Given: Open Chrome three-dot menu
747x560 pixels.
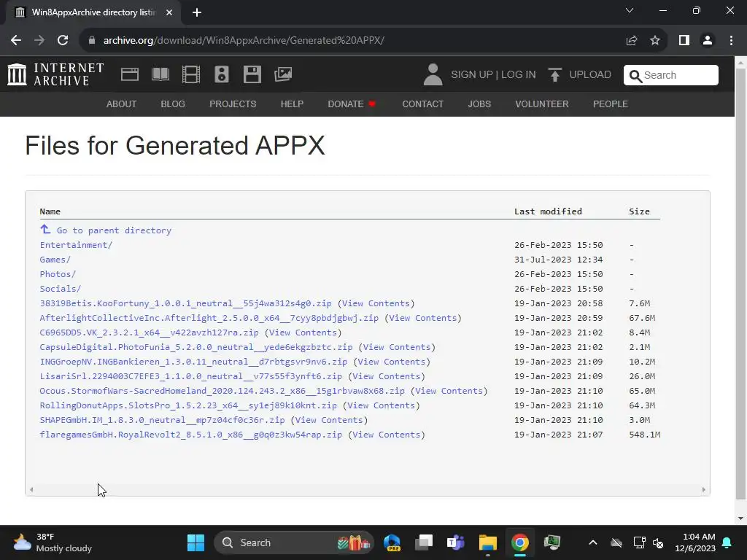Looking at the screenshot, I should 731,40.
